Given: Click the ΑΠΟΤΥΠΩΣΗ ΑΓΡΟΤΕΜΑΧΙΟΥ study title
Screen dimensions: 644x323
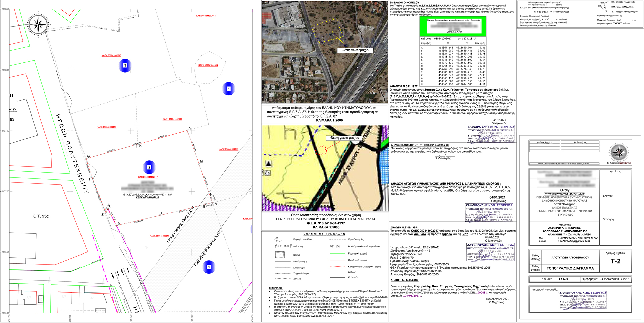Looking at the screenshot, I should [570, 258].
